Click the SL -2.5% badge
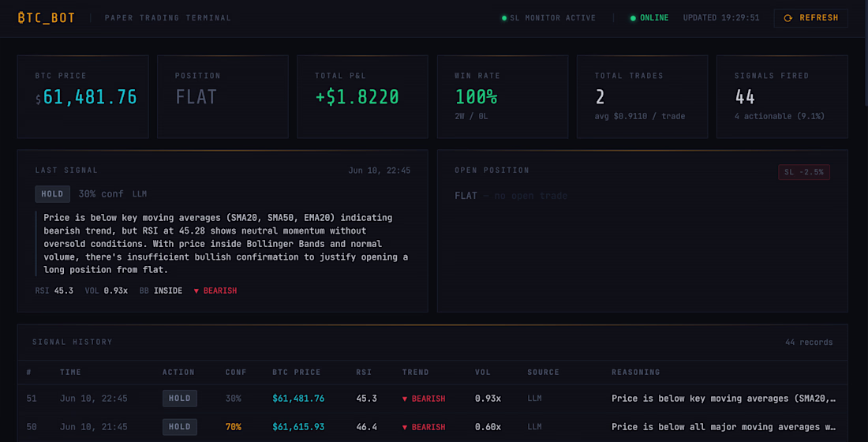 tap(804, 172)
